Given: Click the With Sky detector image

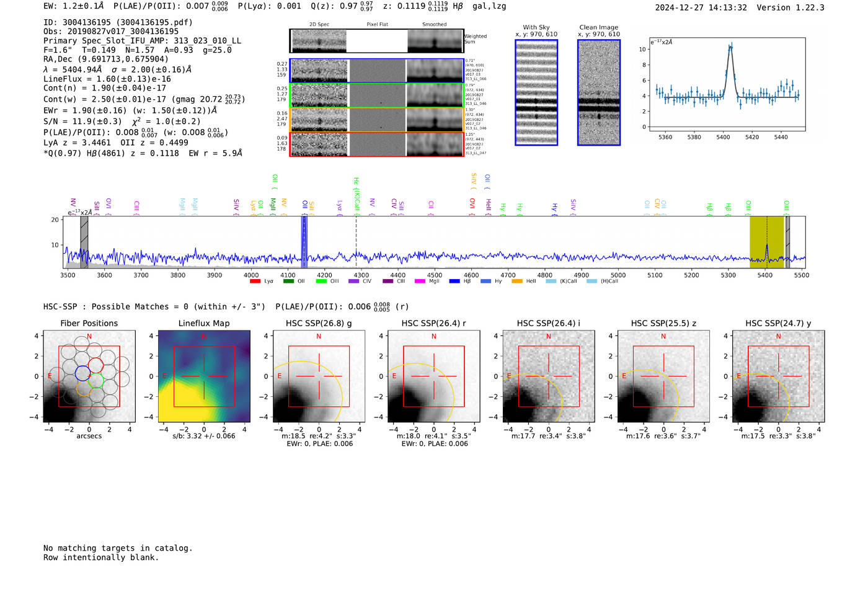Looking at the screenshot, I should tap(536, 92).
